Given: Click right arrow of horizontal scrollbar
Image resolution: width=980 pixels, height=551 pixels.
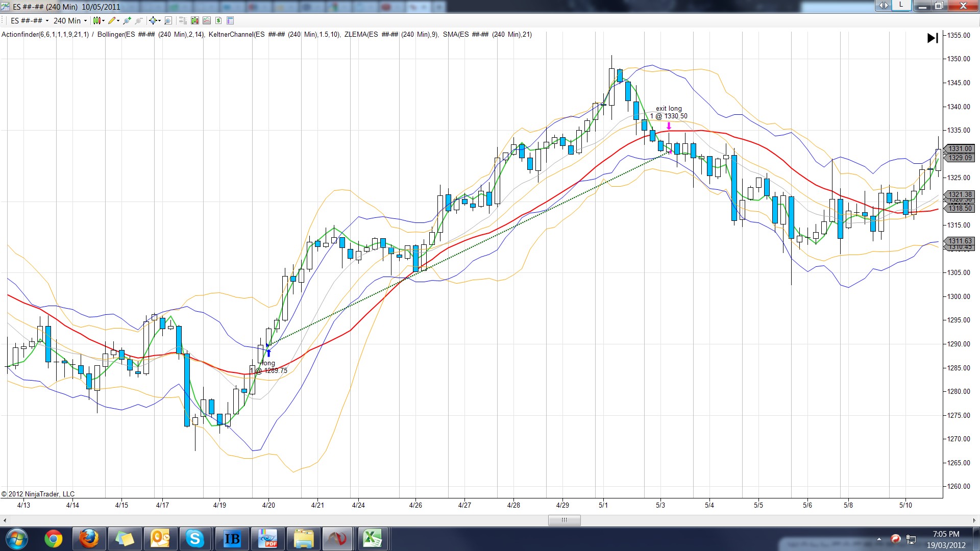Looking at the screenshot, I should 974,520.
